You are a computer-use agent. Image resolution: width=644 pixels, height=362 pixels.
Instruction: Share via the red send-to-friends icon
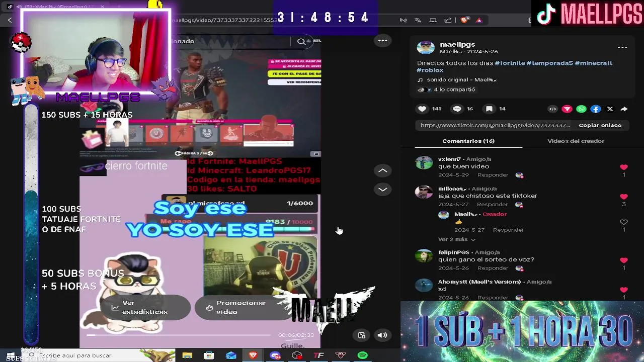click(x=567, y=109)
